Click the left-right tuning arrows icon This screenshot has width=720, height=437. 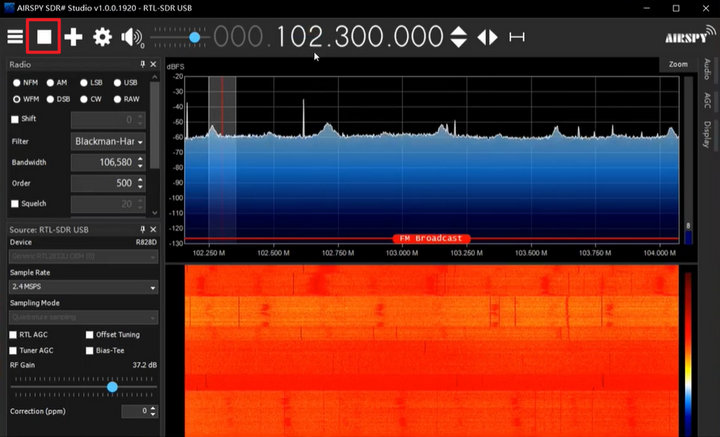click(487, 37)
